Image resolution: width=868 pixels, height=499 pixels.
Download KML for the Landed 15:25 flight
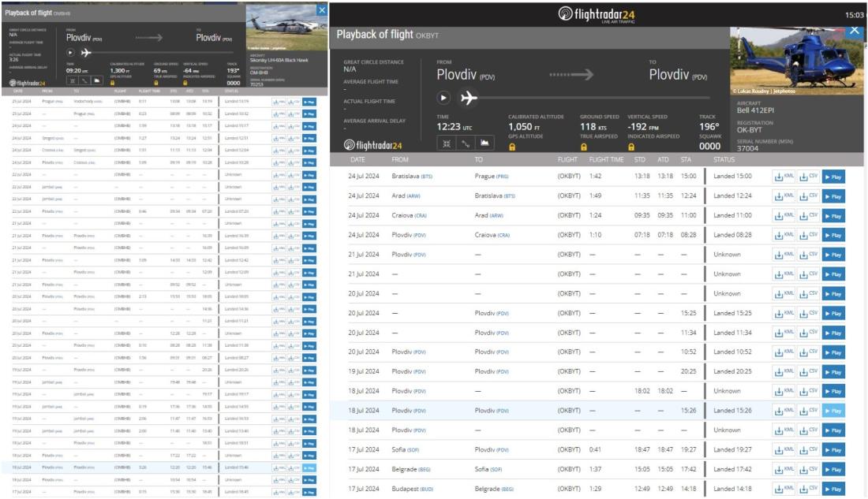pyautogui.click(x=784, y=314)
